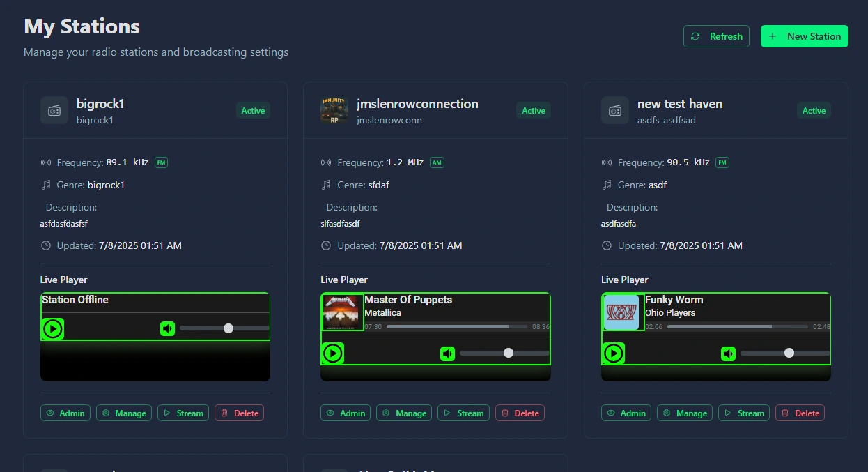
Task: Play the jmslenrowconnection live player
Action: tap(333, 353)
